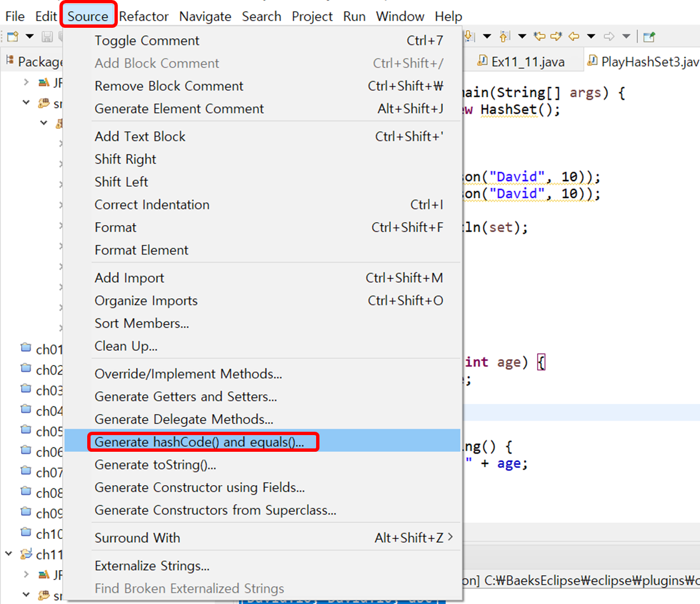Go to next annotation toolbar icon
Image resolution: width=700 pixels, height=604 pixels.
[x=469, y=37]
